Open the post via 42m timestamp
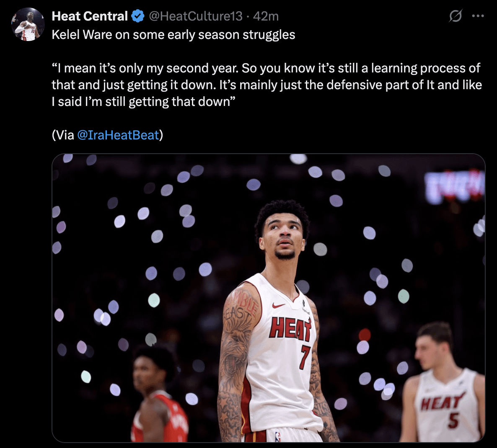The height and width of the screenshot is (448, 497). pyautogui.click(x=266, y=16)
